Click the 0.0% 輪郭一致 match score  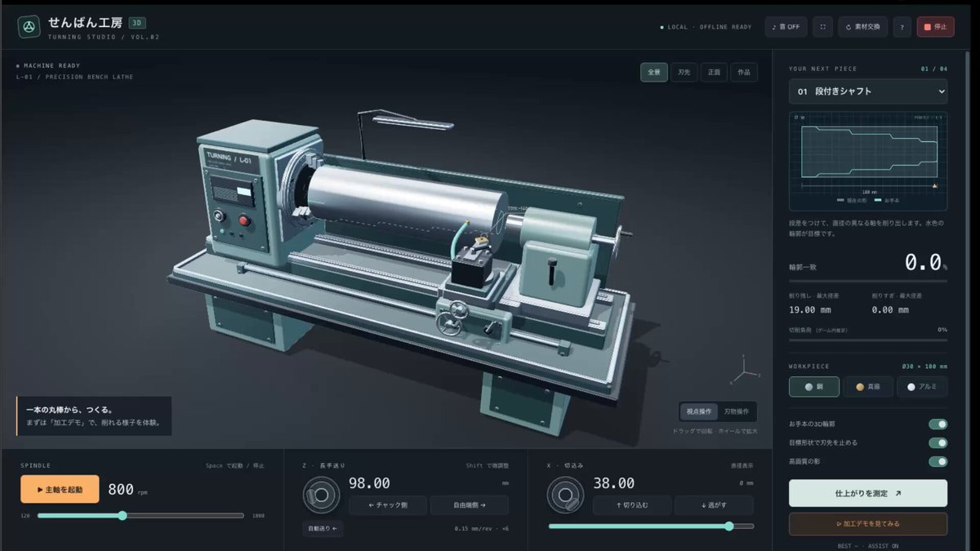(926, 263)
